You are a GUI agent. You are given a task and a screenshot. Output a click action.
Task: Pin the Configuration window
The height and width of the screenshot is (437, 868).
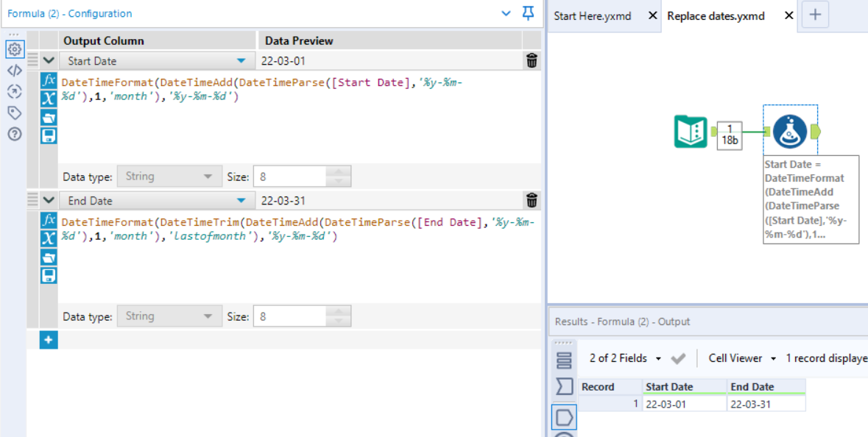point(528,13)
